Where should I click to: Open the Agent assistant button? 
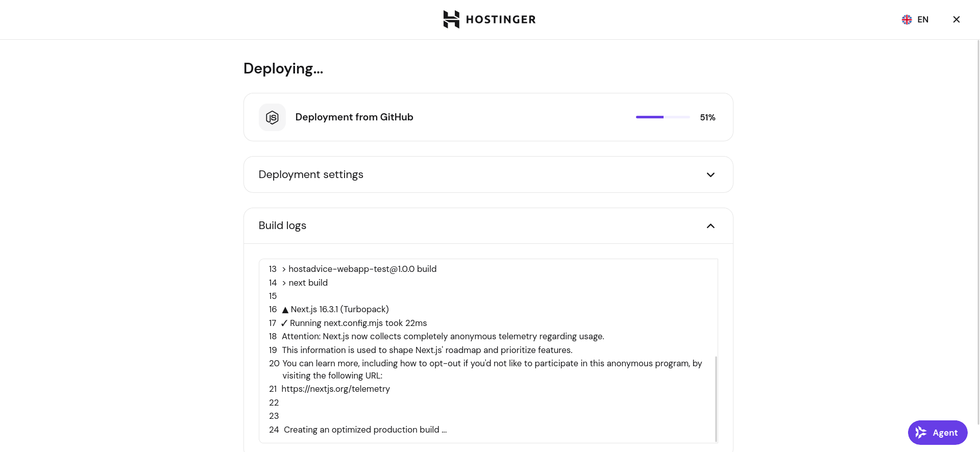coord(938,433)
